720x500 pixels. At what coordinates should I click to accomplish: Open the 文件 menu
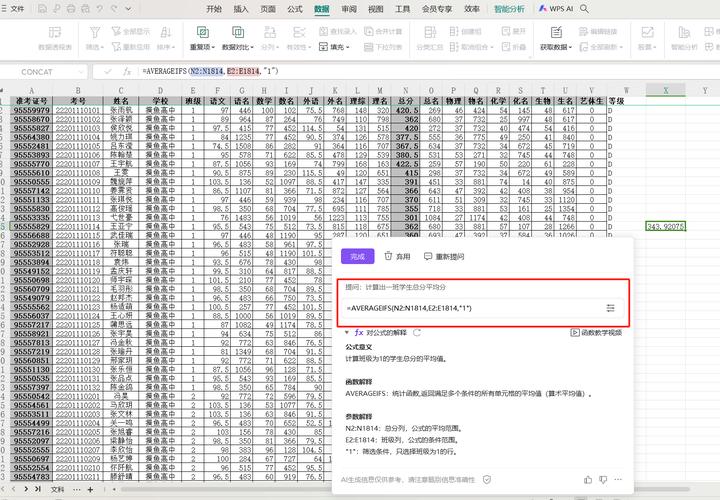click(13, 8)
